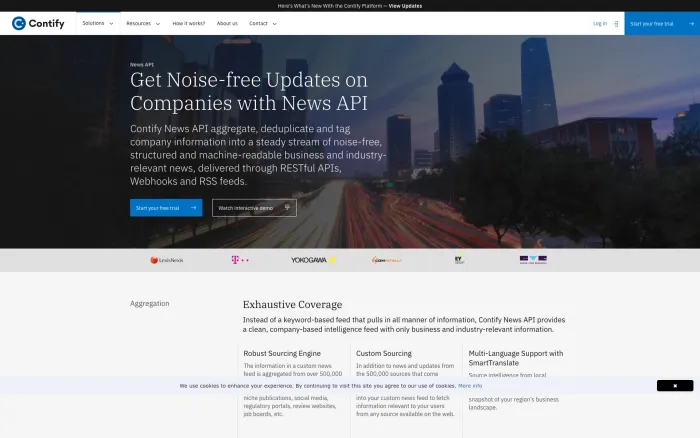This screenshot has width=700, height=438.
Task: Click the purple logo at strip end
Action: [533, 260]
